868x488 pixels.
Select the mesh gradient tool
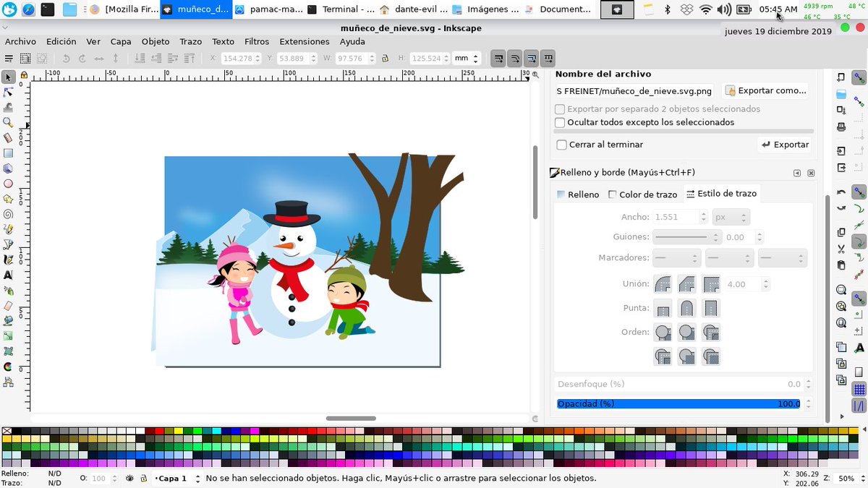(x=8, y=351)
